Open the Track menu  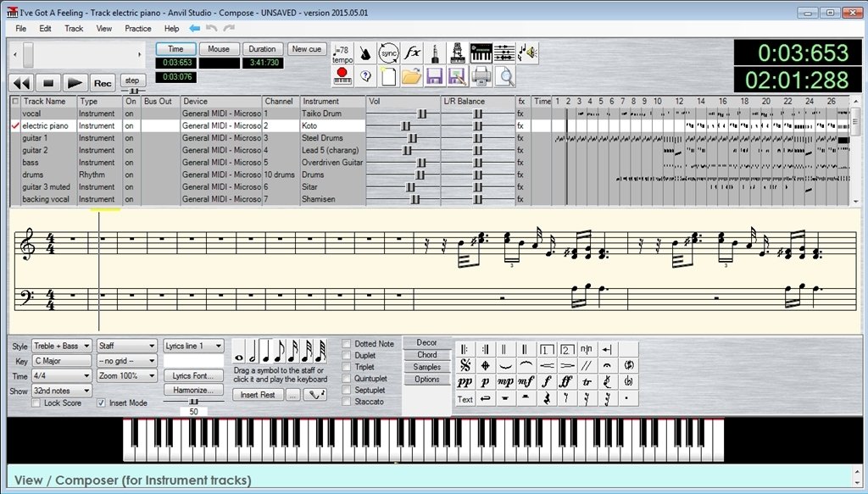(x=74, y=28)
